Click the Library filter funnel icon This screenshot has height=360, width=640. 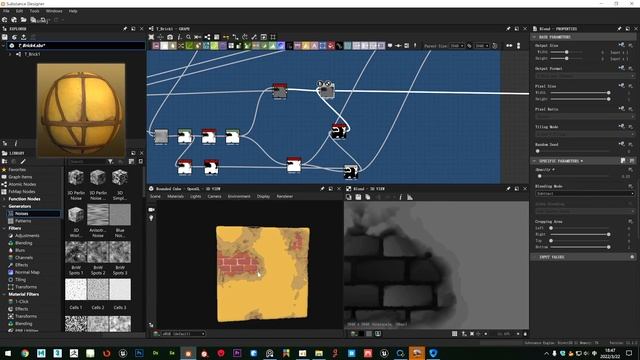coord(111,162)
